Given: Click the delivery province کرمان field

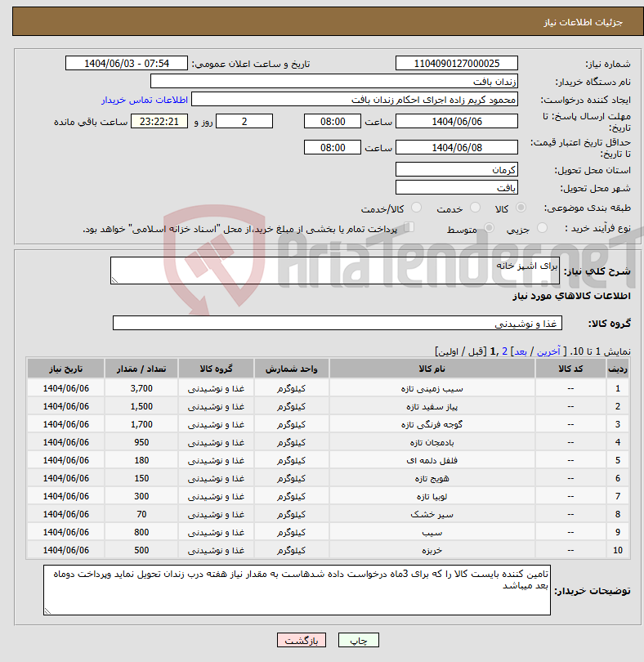Looking at the screenshot, I should (x=457, y=170).
